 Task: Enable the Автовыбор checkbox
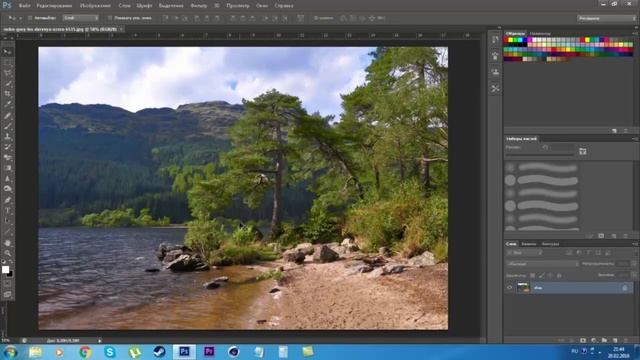(30, 18)
